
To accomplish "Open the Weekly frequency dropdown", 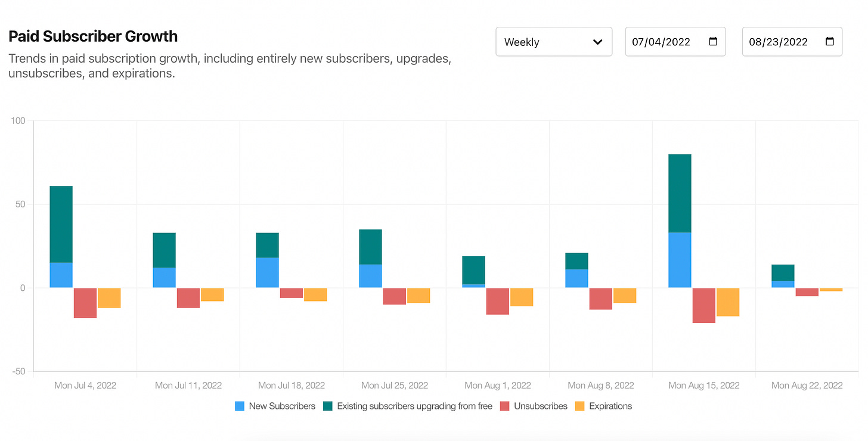I will click(x=553, y=41).
